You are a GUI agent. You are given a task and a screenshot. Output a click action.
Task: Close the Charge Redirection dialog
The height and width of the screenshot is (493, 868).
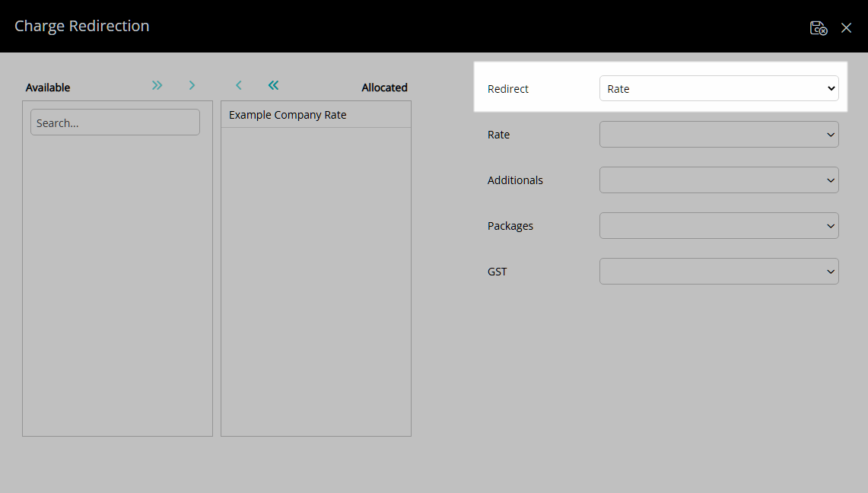point(846,27)
